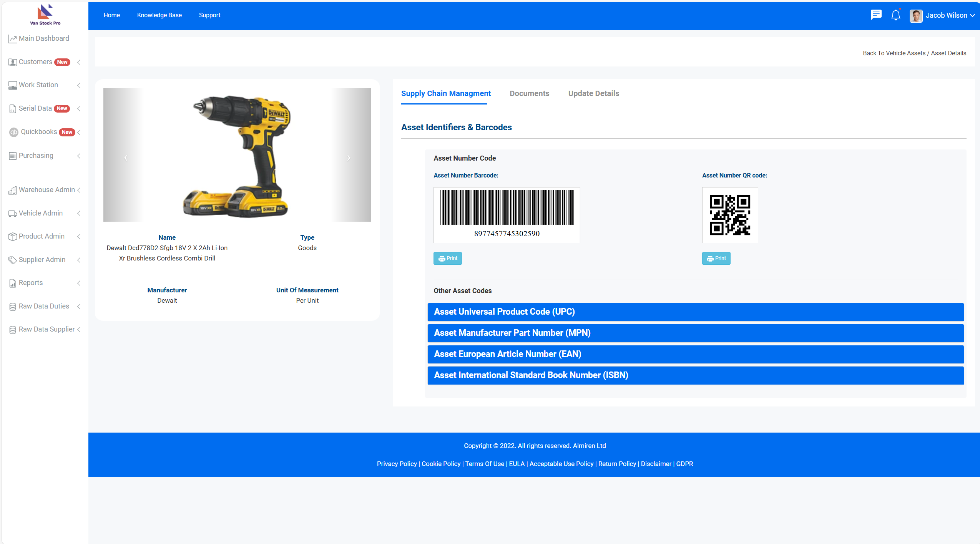The width and height of the screenshot is (980, 544).
Task: Expand the Raw Data Supplier chevron
Action: [x=79, y=330]
